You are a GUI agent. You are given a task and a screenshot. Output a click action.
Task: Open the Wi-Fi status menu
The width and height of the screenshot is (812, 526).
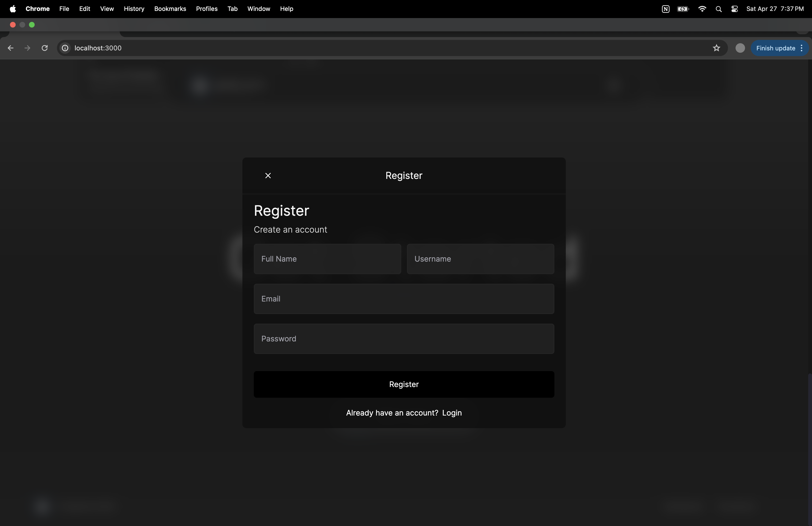coord(702,9)
